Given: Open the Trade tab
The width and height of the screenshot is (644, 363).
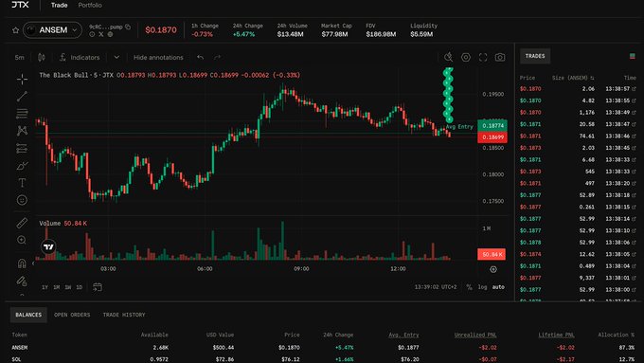Looking at the screenshot, I should click(x=59, y=6).
